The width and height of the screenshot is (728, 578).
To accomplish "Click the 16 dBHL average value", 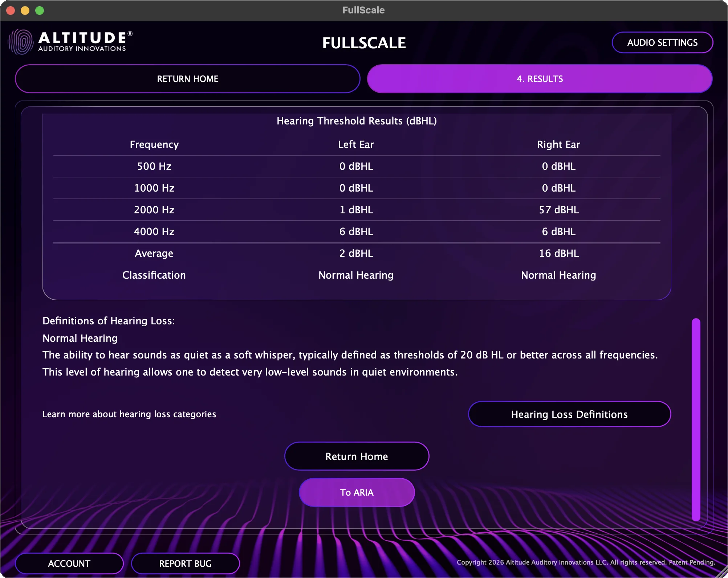I will click(558, 253).
